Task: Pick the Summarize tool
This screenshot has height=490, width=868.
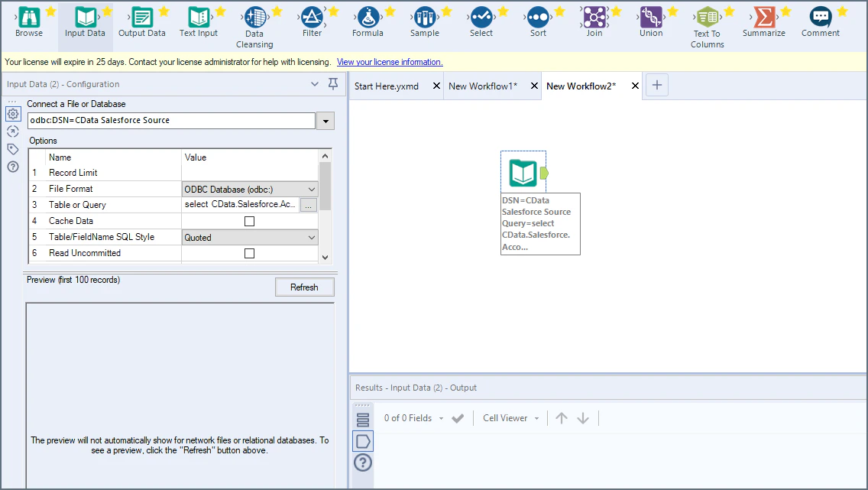Action: click(764, 21)
